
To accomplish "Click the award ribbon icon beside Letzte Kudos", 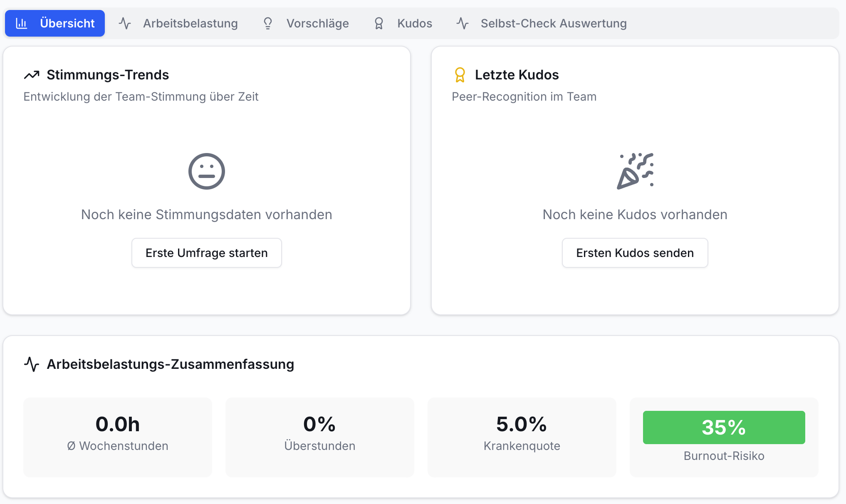I will point(460,75).
